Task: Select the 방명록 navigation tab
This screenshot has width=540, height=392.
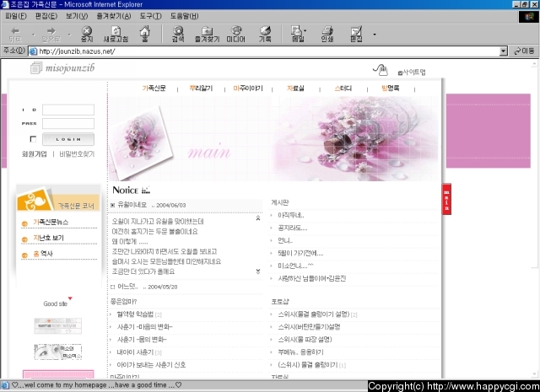Action: coord(390,89)
